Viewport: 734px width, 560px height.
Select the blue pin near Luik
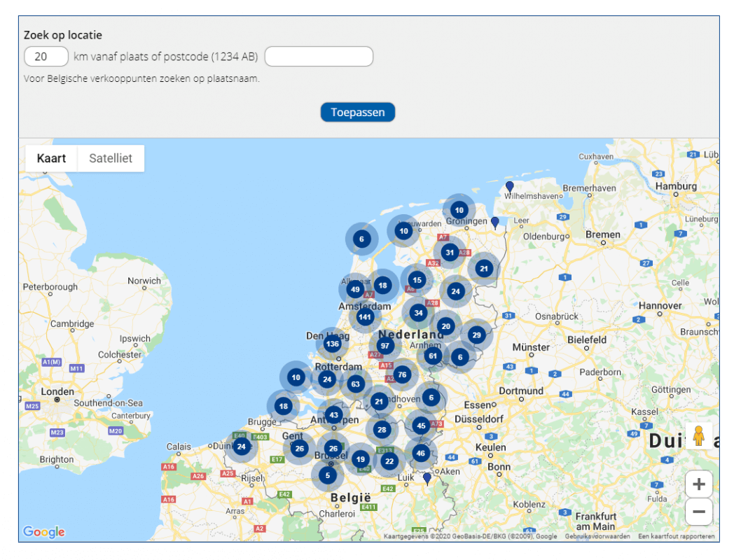coord(427,478)
